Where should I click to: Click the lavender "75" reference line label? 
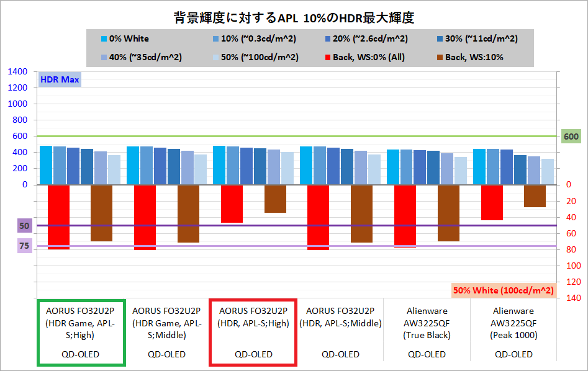click(24, 246)
